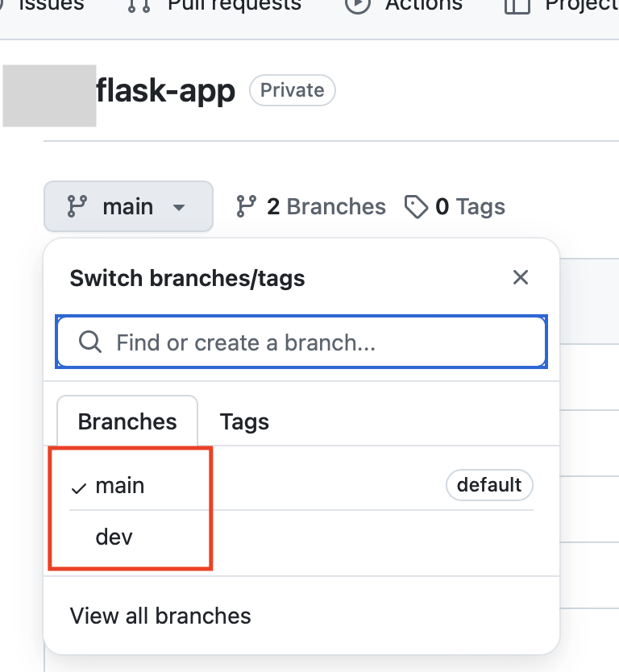
Task: Select the checked main branch entry
Action: (x=120, y=486)
